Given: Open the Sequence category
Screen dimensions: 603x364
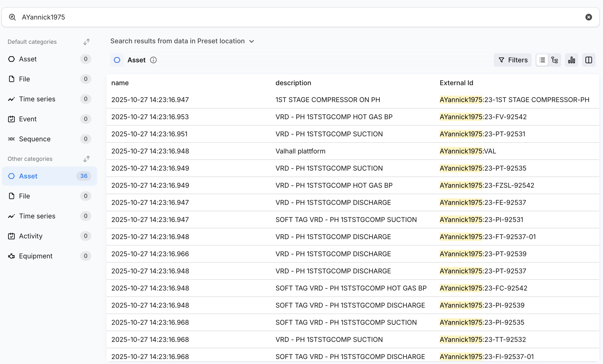Looking at the screenshot, I should tap(34, 139).
